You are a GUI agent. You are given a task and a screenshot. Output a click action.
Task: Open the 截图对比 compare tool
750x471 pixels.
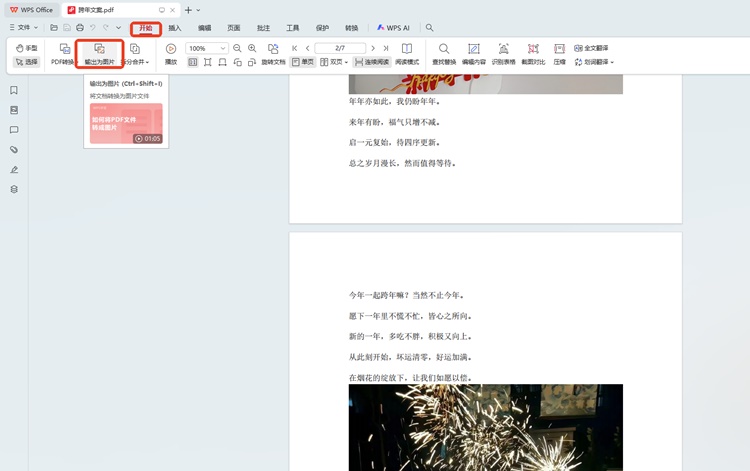(533, 53)
